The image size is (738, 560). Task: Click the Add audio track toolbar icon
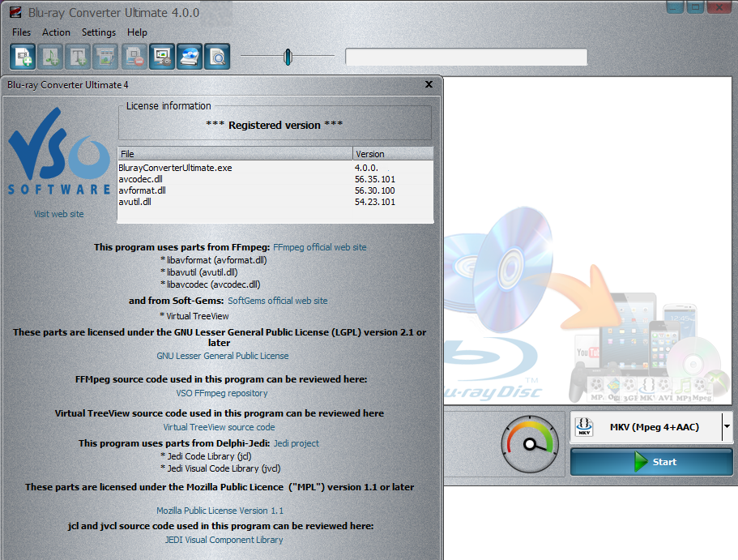point(50,57)
